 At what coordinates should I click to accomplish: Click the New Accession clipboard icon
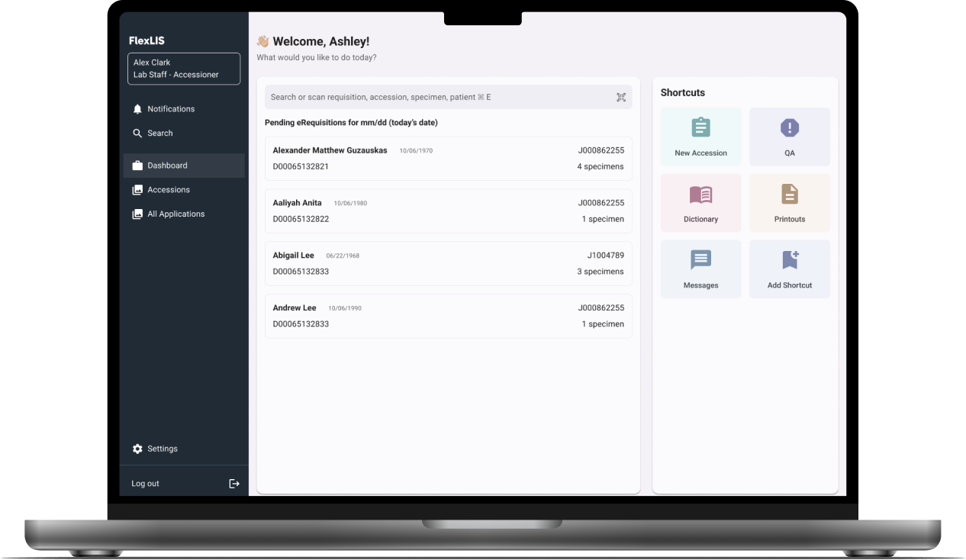(700, 128)
